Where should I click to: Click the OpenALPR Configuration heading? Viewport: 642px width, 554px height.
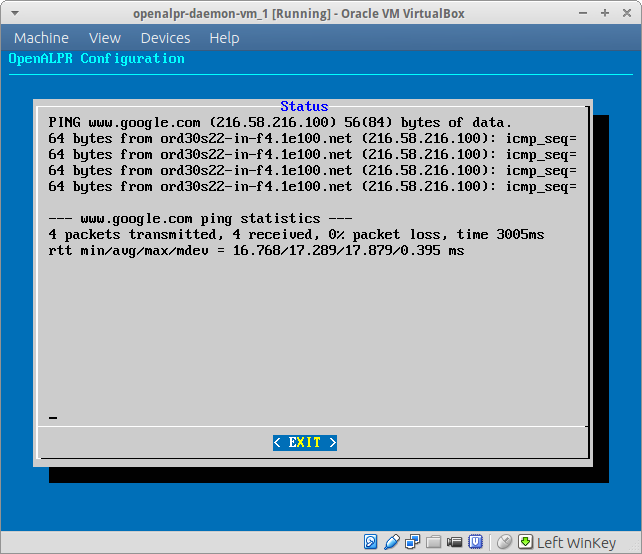(96, 59)
